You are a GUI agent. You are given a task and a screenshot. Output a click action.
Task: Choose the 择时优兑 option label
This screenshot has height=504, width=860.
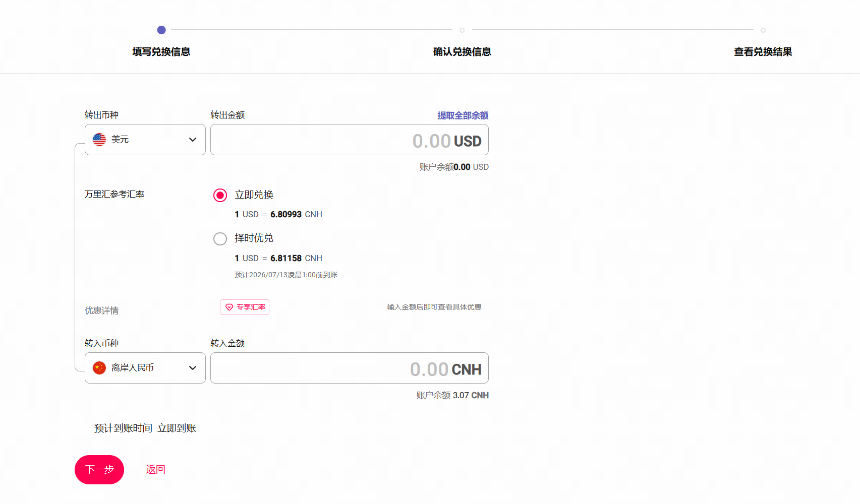click(254, 238)
